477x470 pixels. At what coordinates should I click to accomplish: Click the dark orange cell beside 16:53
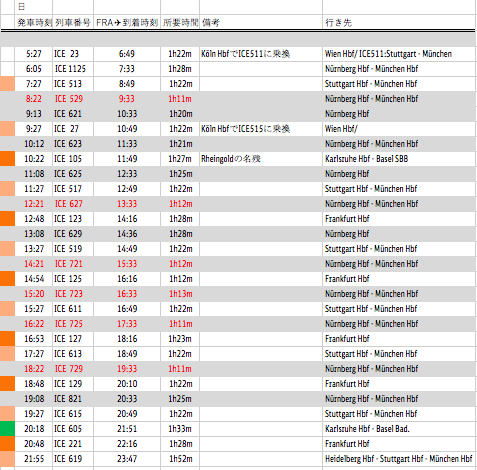point(7,339)
